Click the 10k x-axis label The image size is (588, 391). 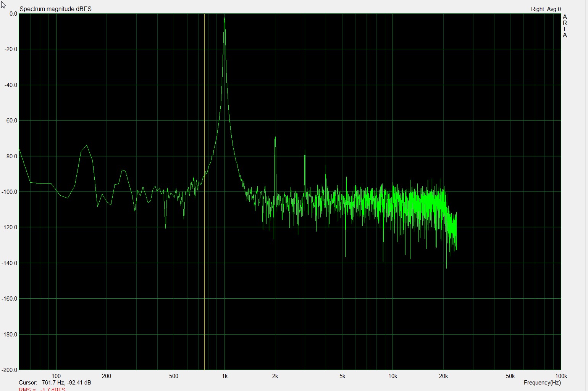(393, 376)
